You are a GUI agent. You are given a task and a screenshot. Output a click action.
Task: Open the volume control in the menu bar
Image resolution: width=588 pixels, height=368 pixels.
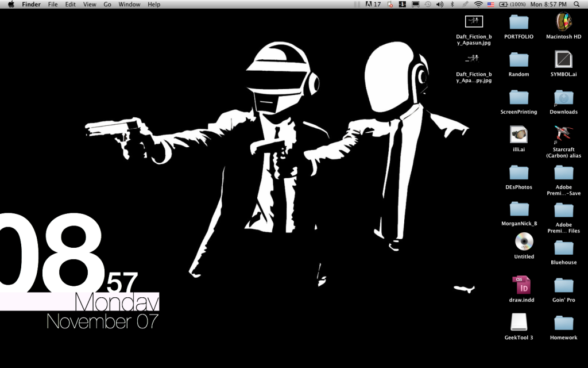[x=439, y=5]
